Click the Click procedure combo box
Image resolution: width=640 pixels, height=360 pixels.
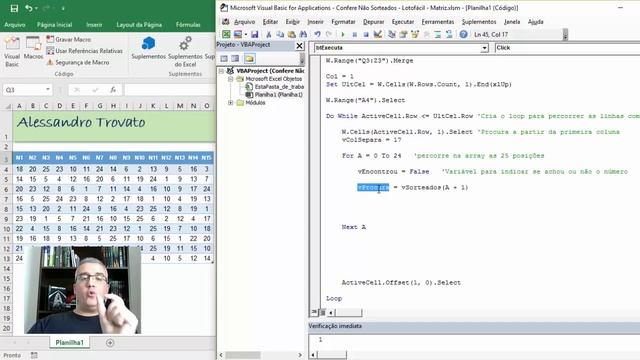tap(567, 48)
